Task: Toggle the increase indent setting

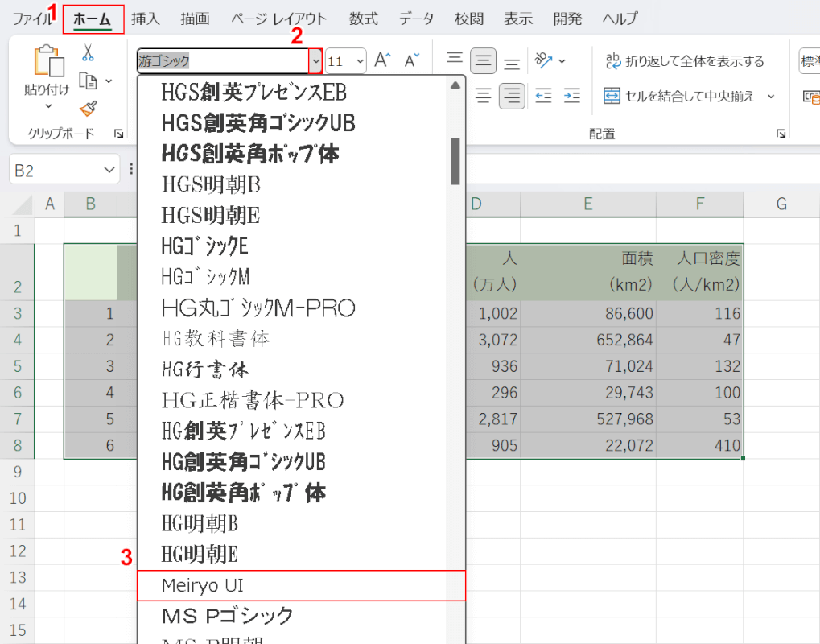Action: coord(571,96)
